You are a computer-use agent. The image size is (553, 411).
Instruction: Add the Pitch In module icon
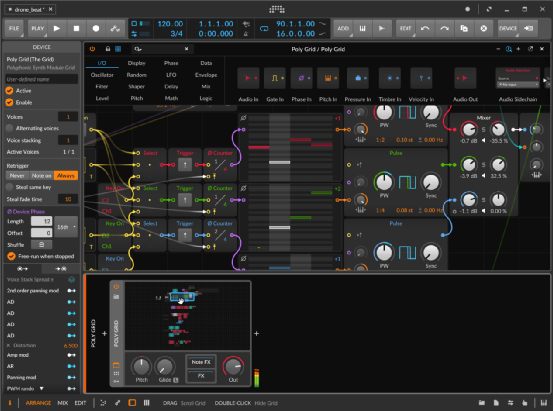pos(328,78)
